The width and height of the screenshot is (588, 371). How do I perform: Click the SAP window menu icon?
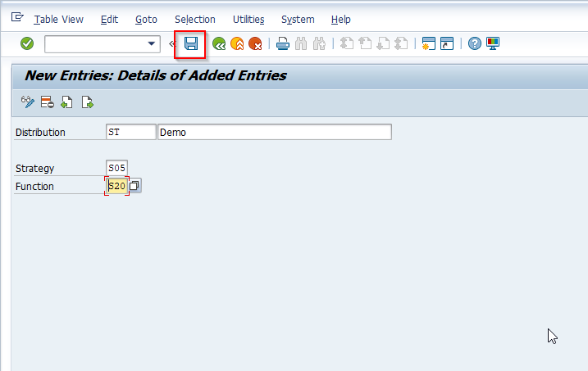pyautogui.click(x=17, y=17)
